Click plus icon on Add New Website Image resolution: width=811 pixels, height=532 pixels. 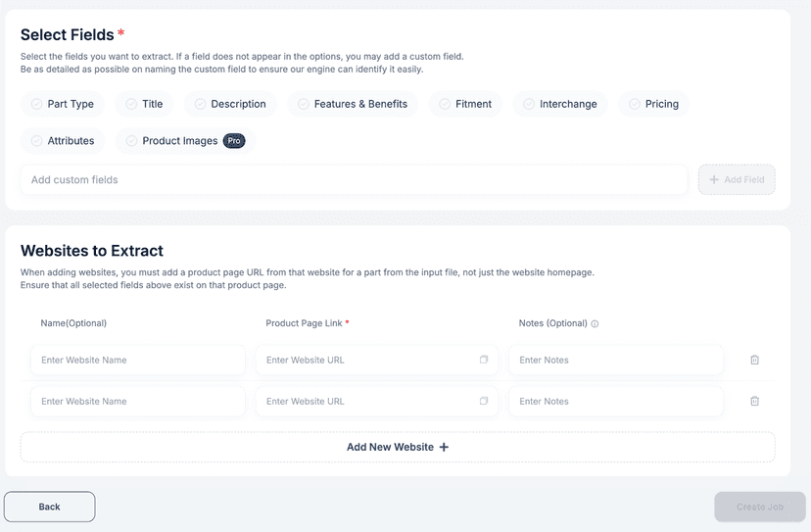[444, 447]
